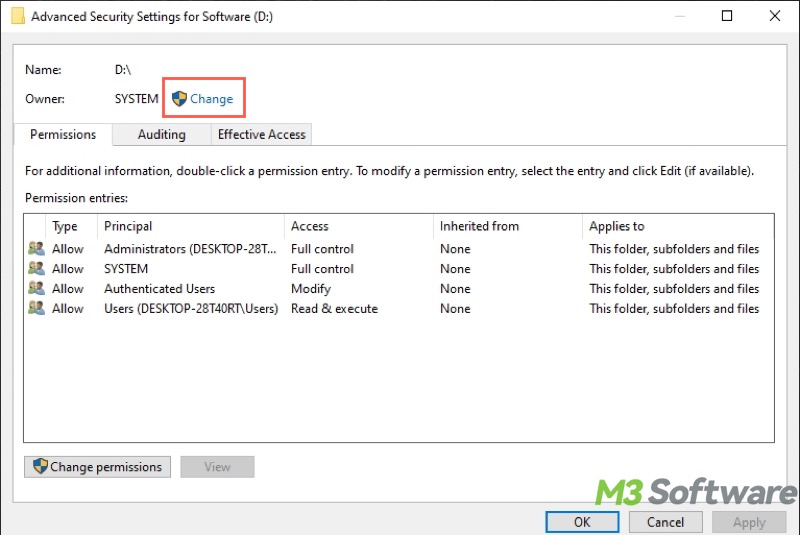Click the user group icon for Administrators row
The height and width of the screenshot is (535, 800).
36,249
